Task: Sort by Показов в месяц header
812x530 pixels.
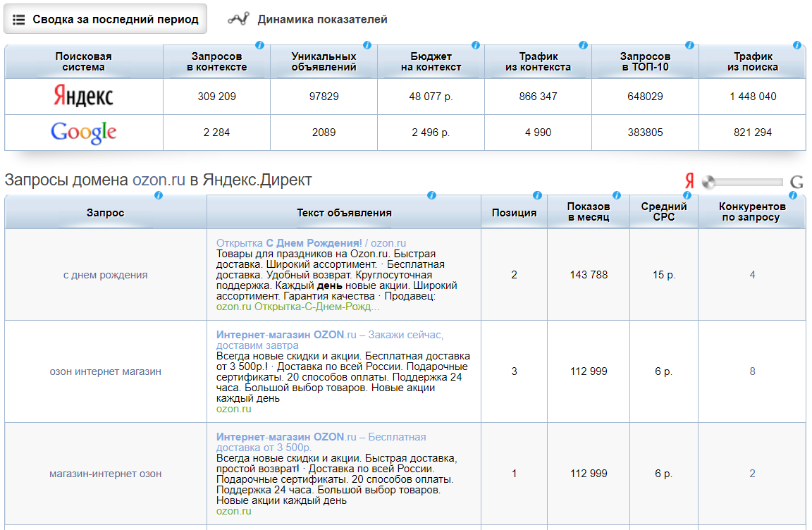Action: click(x=589, y=211)
